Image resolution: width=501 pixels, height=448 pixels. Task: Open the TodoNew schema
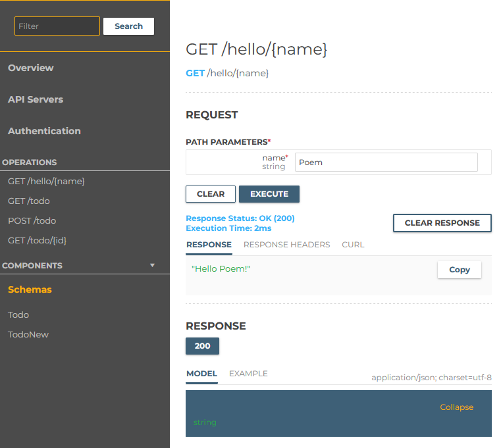(28, 334)
